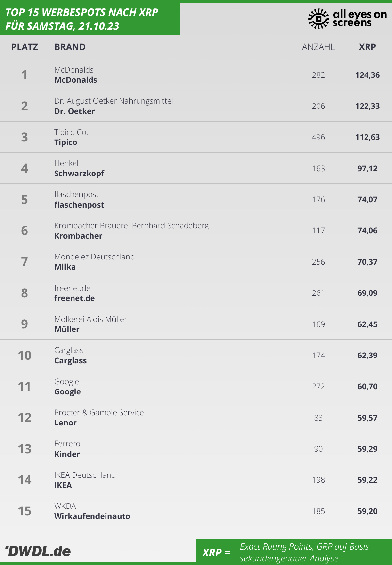Click the green title banner heading
Screen dimensions: 392x565
coord(82,19)
